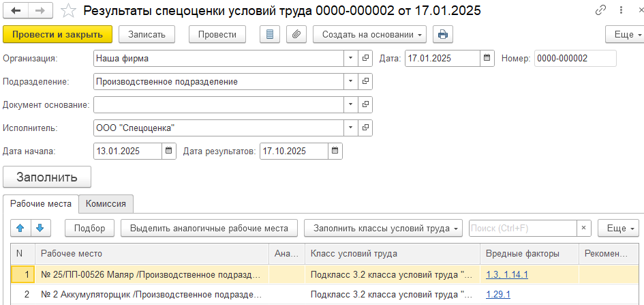Open harmful factors link 1.29.1
Viewport: 644px width, 305px height.
(497, 295)
